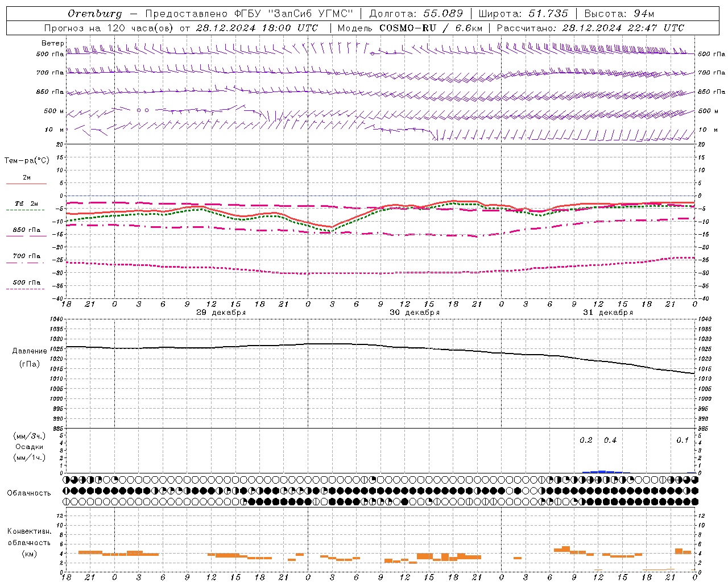The width and height of the screenshot is (728, 582).
Task: Click the Ветер panel label
Action: [x=52, y=43]
